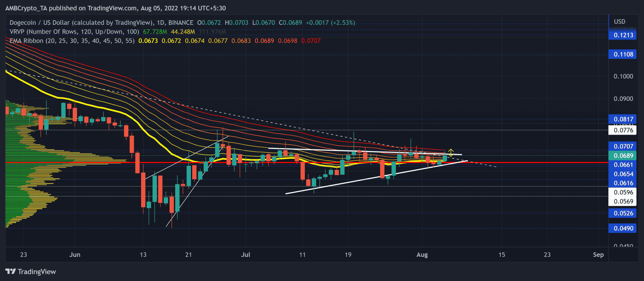Click the 21 date tick on time axis
The height and width of the screenshot is (281, 644).
click(189, 255)
